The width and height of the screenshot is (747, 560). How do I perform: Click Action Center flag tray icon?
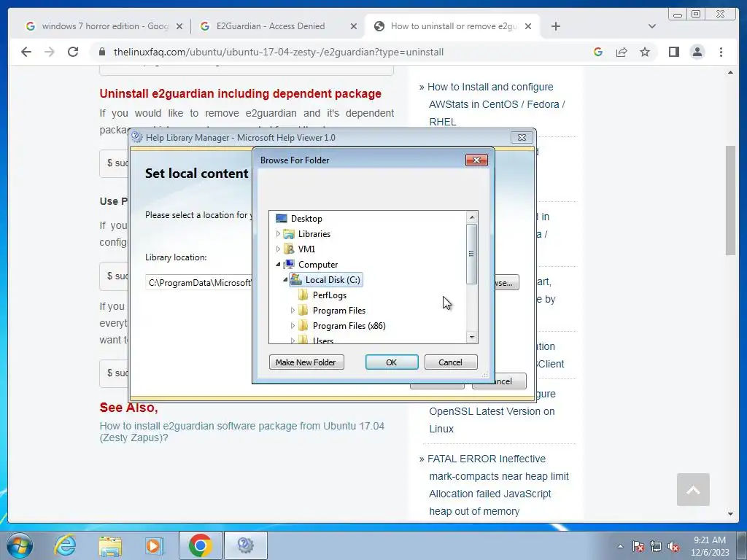coord(638,546)
